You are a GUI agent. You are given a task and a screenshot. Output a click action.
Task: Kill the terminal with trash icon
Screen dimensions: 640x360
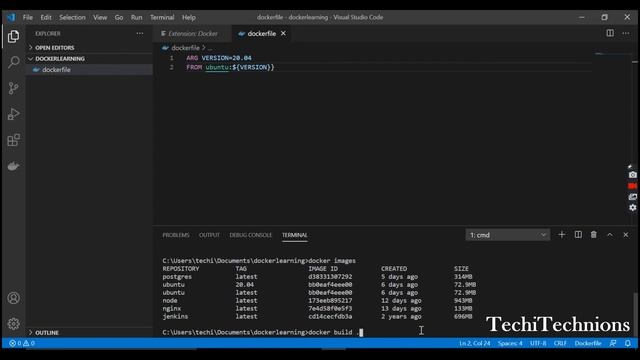tap(593, 235)
